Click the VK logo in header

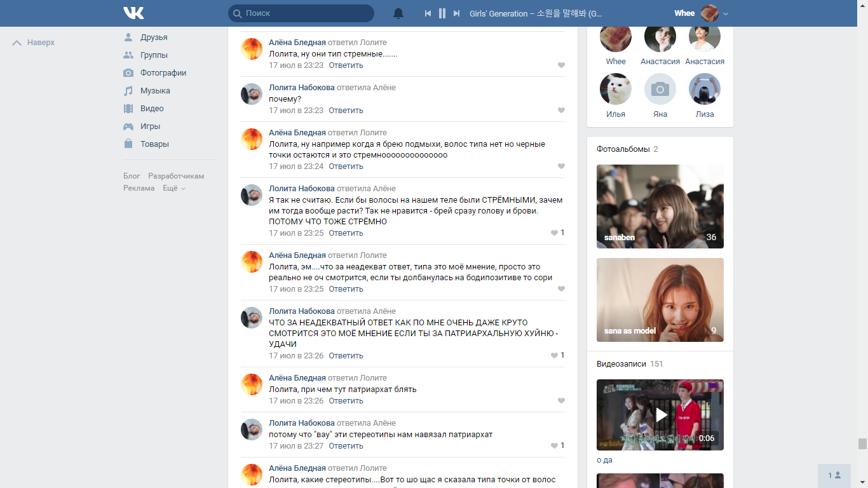[133, 13]
